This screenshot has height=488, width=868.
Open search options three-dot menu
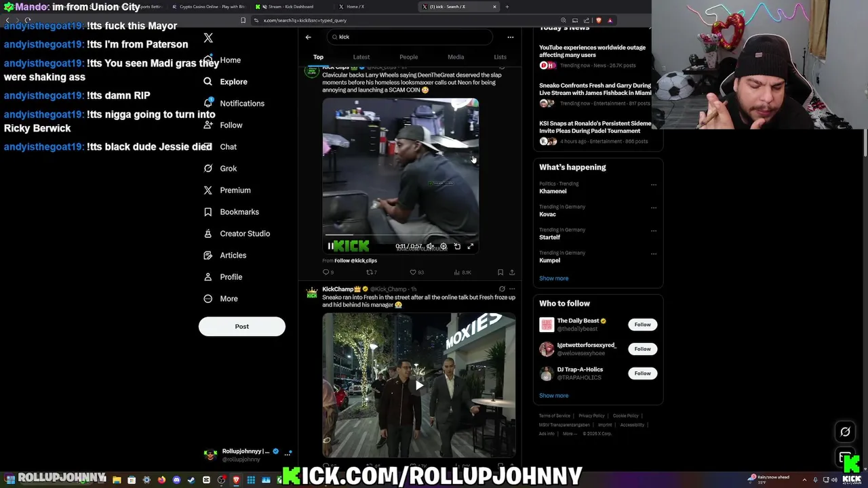[511, 37]
